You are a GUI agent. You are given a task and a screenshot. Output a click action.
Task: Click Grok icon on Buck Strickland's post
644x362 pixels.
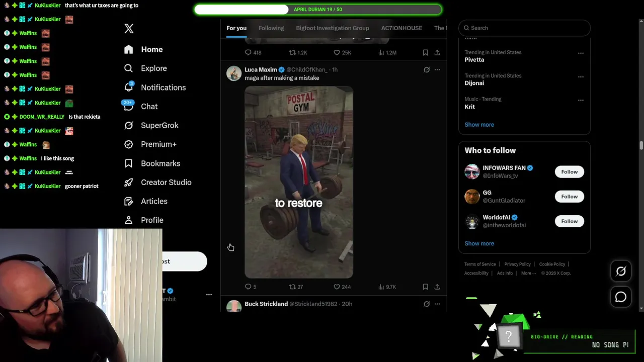[x=427, y=304]
